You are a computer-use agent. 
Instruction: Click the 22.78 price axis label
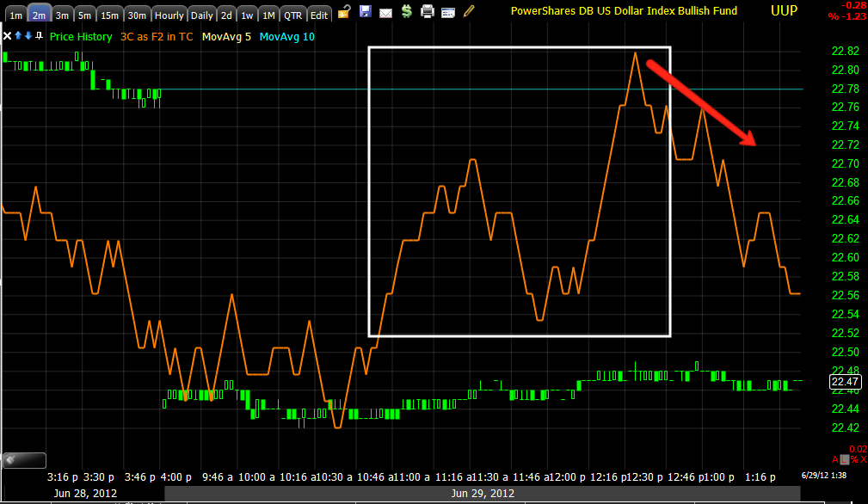pyautogui.click(x=846, y=89)
